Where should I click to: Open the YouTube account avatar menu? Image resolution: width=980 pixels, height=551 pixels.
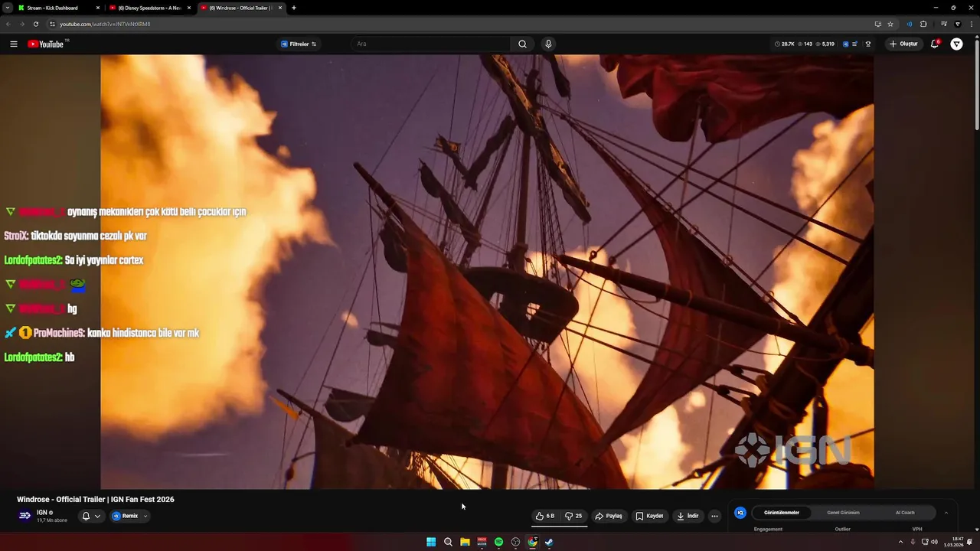tap(957, 44)
